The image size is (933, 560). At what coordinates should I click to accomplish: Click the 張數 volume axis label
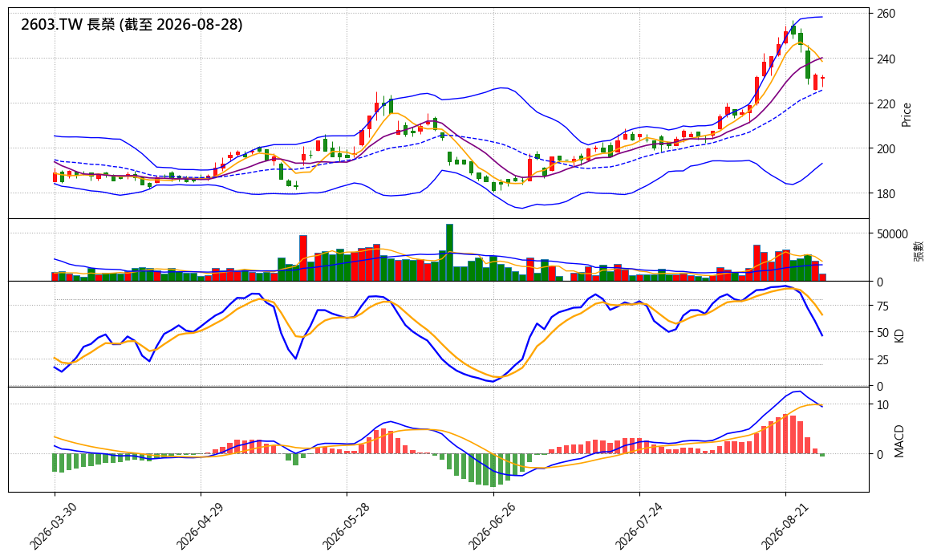point(918,250)
